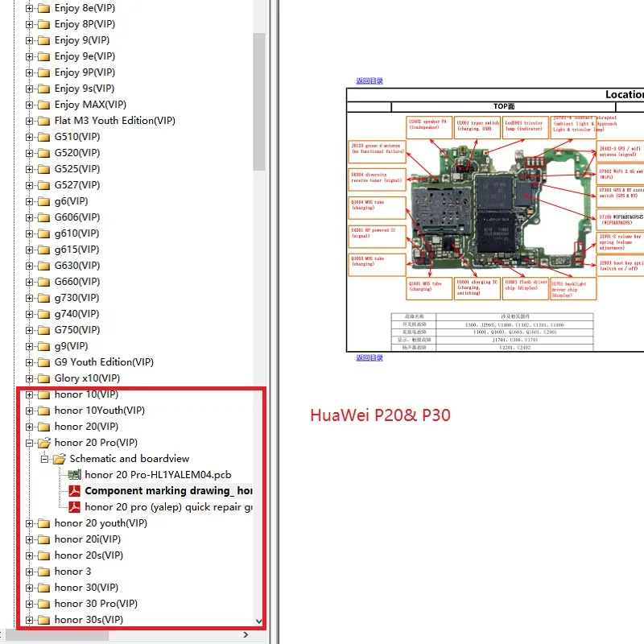Image resolution: width=644 pixels, height=644 pixels.
Task: Click the bottom 返回目录 link below the diagram
Action: (x=369, y=357)
